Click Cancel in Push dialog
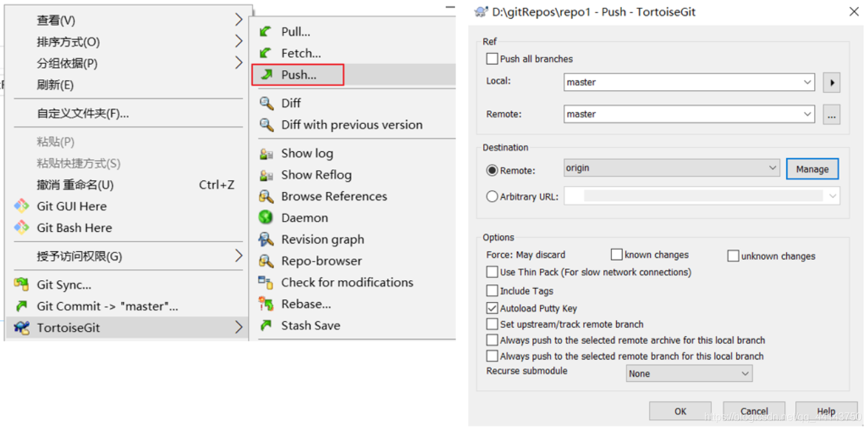868x429 pixels. click(754, 411)
